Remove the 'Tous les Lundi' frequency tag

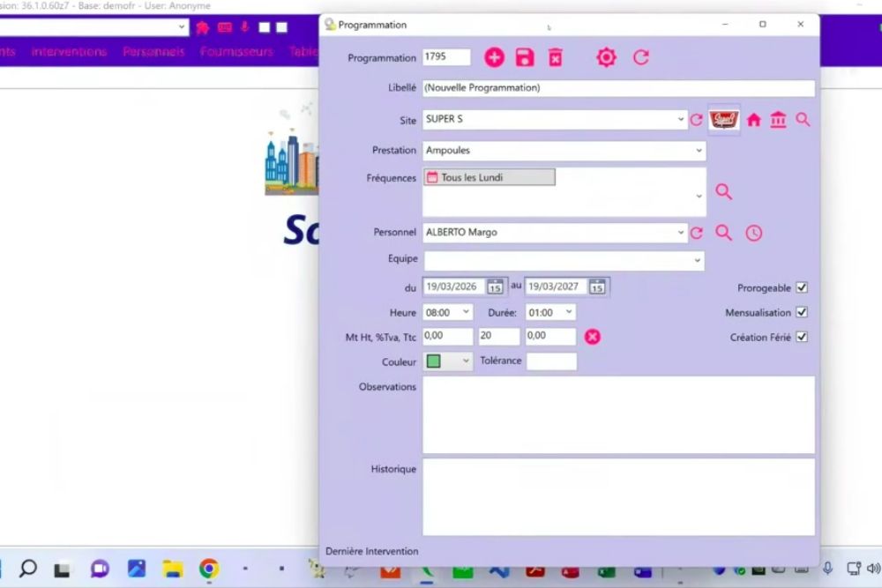(489, 176)
